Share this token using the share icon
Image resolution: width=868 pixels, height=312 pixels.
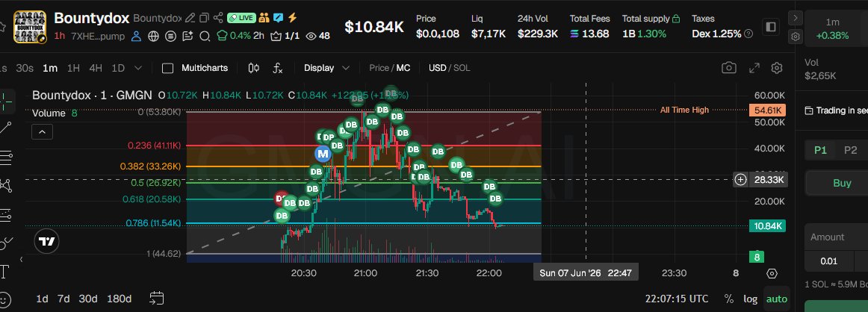[x=218, y=18]
